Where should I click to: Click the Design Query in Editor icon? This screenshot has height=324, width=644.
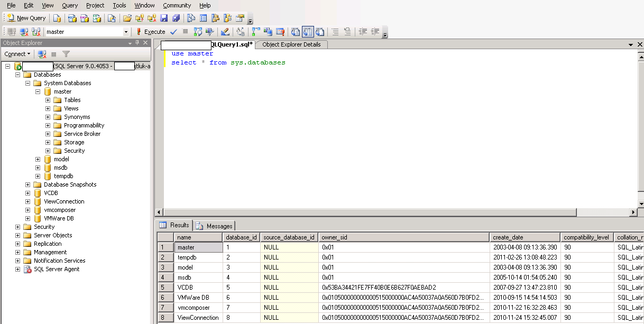tap(225, 32)
